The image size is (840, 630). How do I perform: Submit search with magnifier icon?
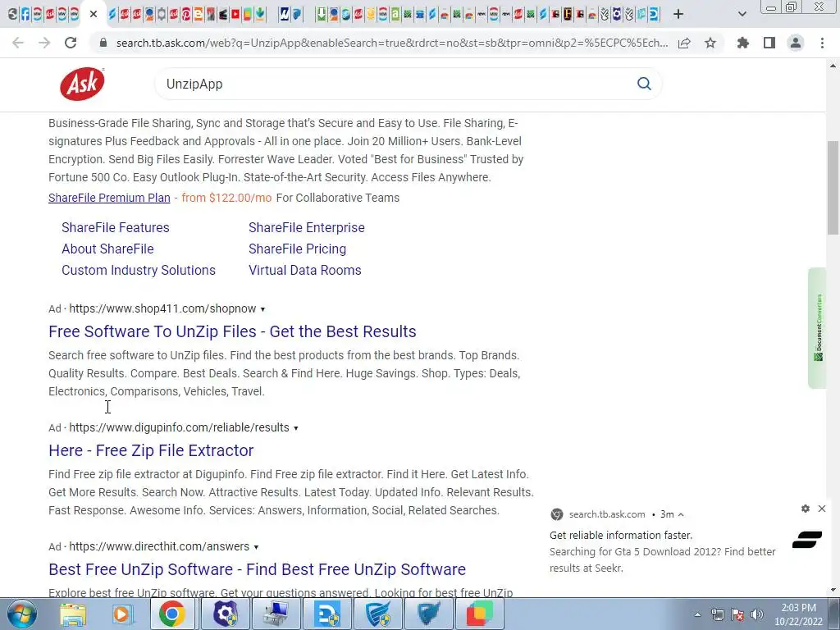coord(644,84)
